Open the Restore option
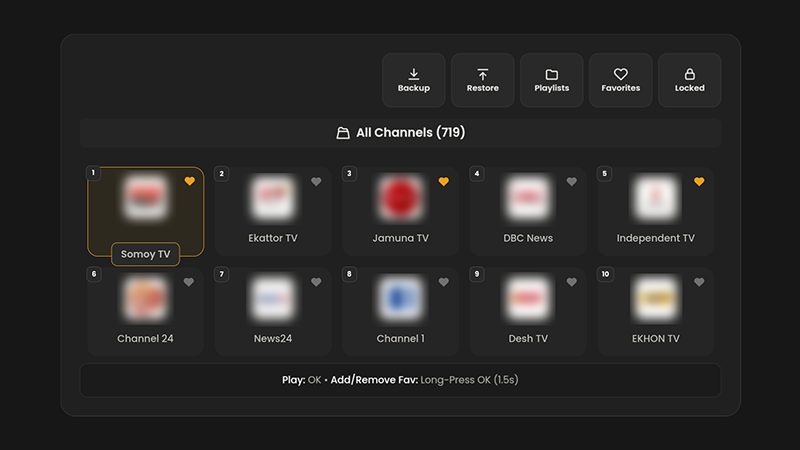 (482, 80)
